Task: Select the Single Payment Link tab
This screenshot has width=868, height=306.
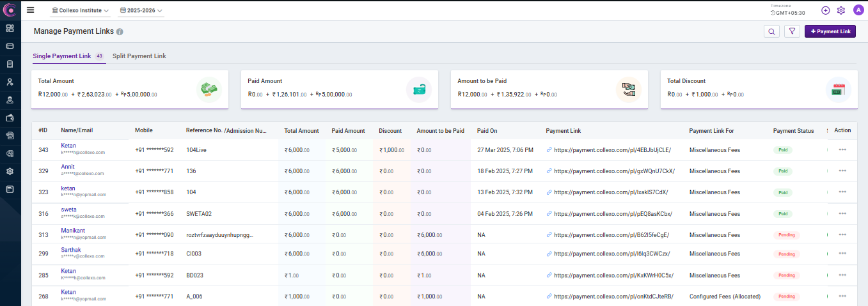Action: 62,56
